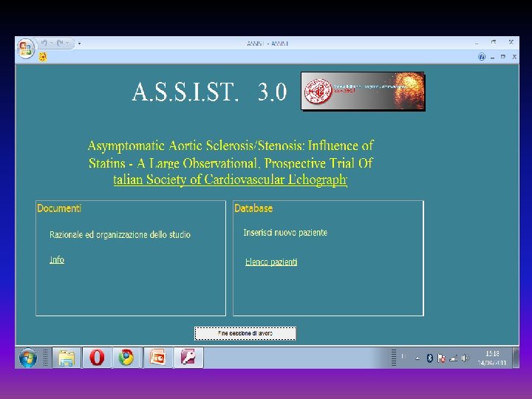Viewport: 532px width, 399px height.
Task: Open the Windows Start orb
Action: [x=28, y=358]
